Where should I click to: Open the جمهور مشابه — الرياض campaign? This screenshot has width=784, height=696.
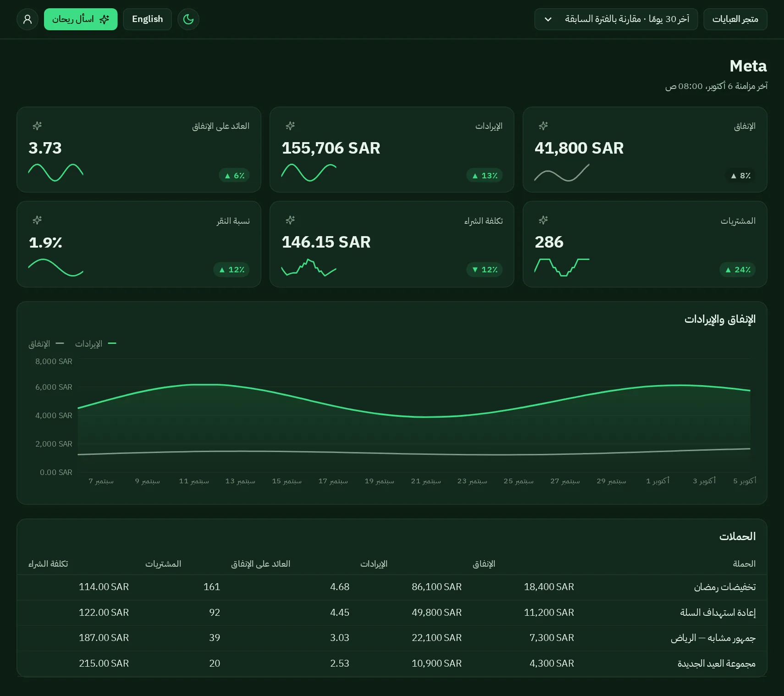pyautogui.click(x=392, y=638)
